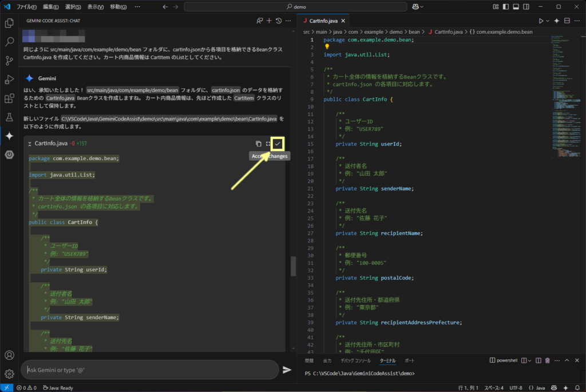This screenshot has height=392, width=586.
Task: Expand the hidden menu items ellipsis
Action: (x=137, y=7)
